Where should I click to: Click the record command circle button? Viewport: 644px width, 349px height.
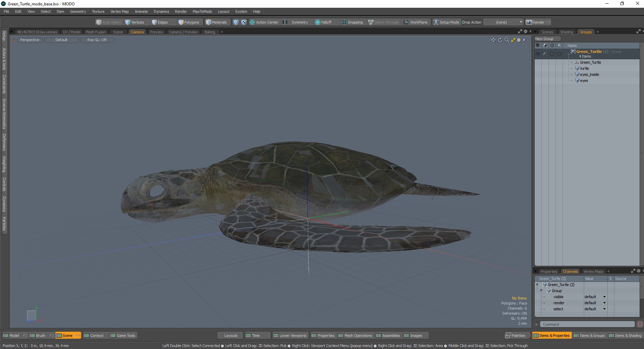[x=640, y=324]
